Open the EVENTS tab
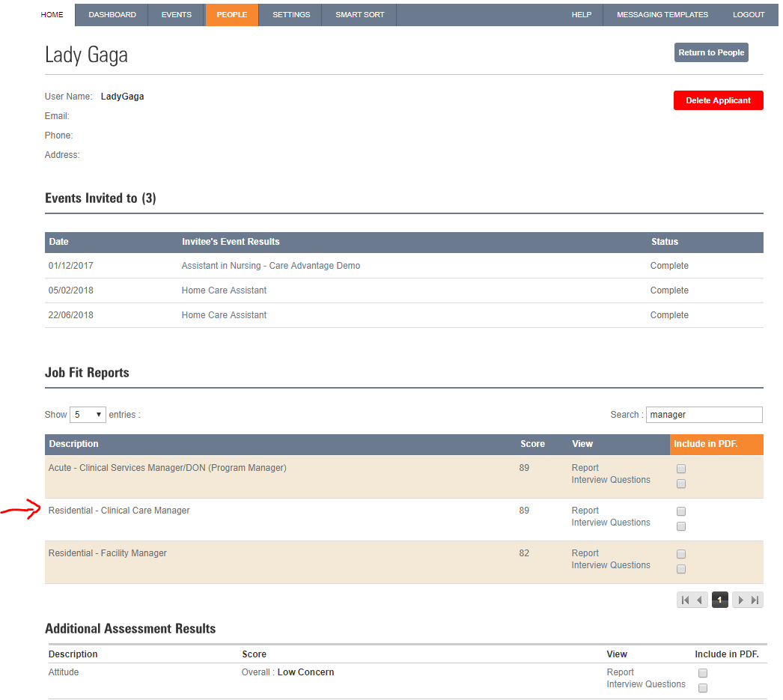The image size is (783, 700). pos(176,14)
